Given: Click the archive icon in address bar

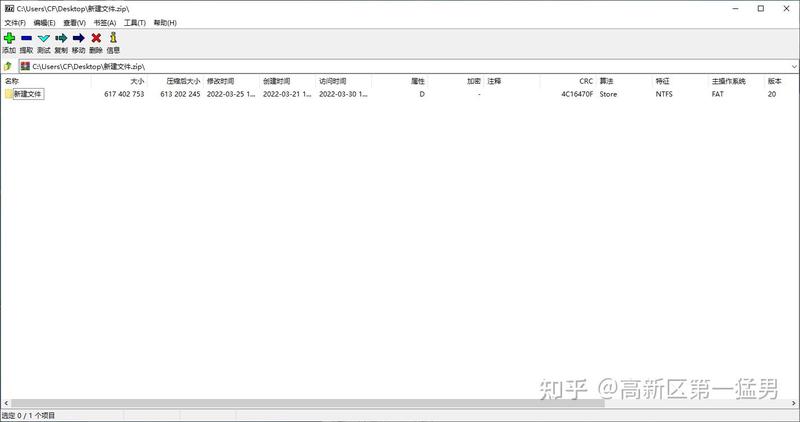Looking at the screenshot, I should coord(26,66).
